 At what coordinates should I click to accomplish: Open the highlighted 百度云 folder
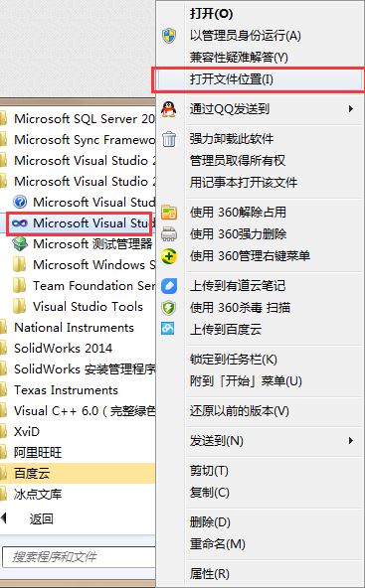coord(78,473)
